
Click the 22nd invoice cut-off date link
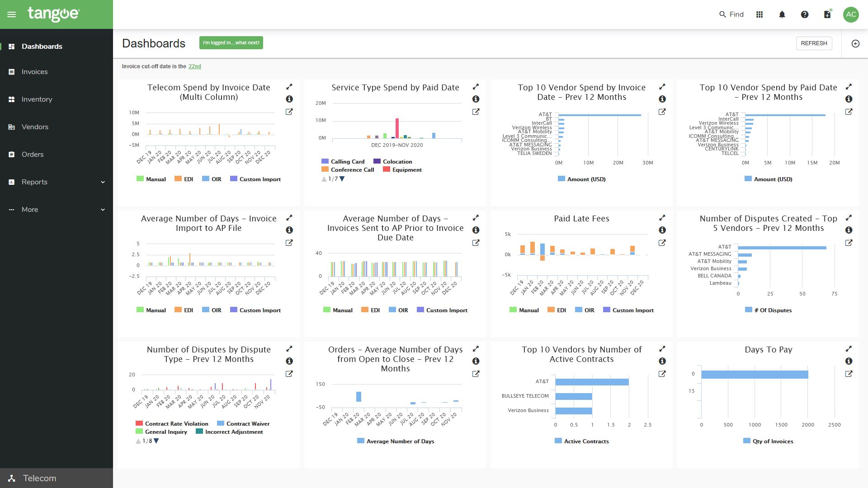[194, 66]
